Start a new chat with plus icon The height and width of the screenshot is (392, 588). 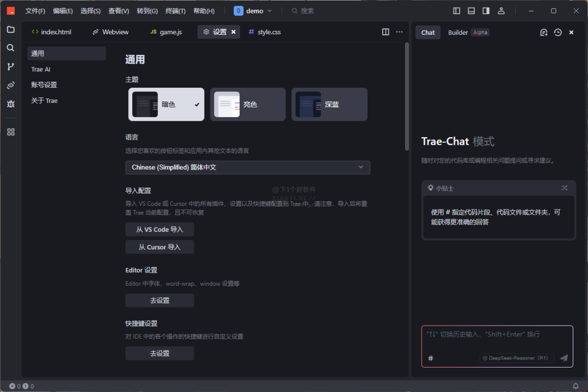[x=543, y=32]
